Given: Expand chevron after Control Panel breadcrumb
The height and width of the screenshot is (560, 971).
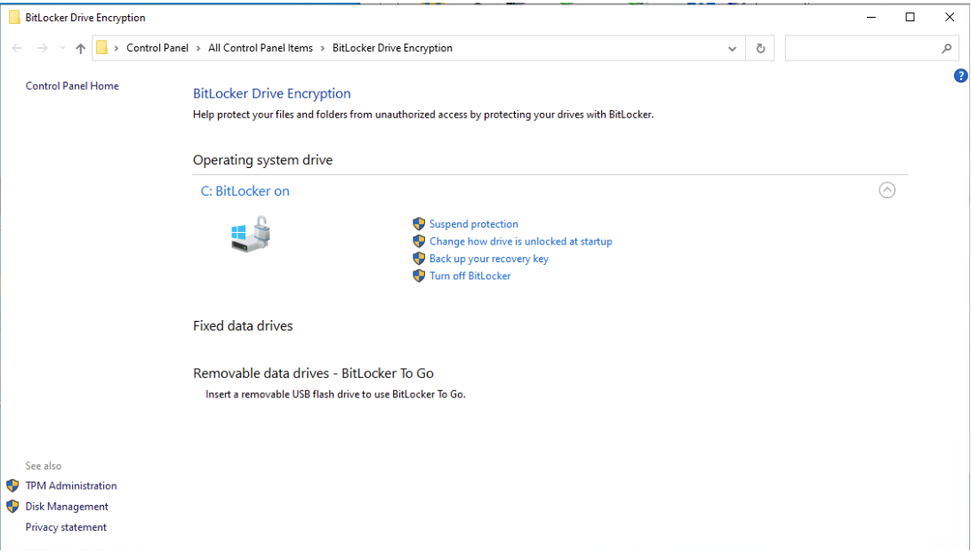Looking at the screenshot, I should click(198, 48).
